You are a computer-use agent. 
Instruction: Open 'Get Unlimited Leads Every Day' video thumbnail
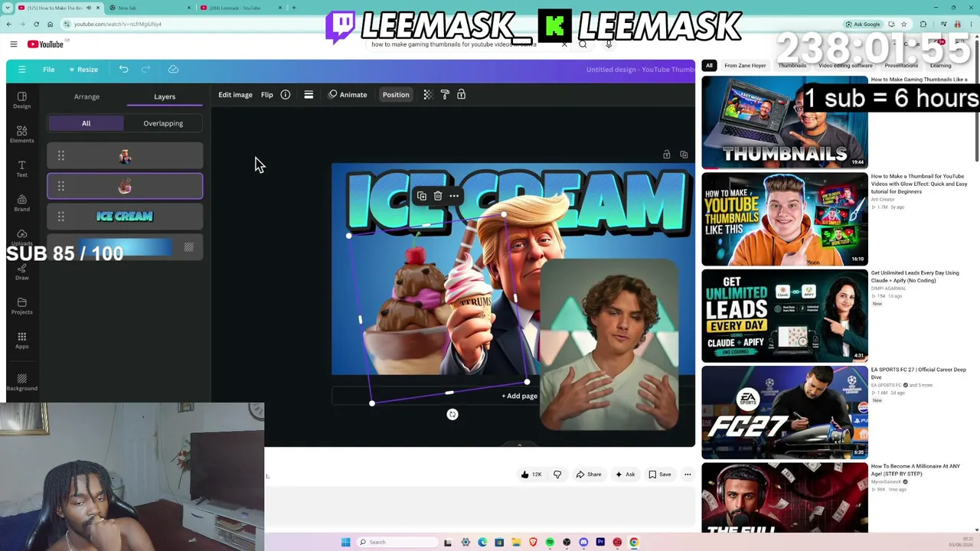(785, 315)
